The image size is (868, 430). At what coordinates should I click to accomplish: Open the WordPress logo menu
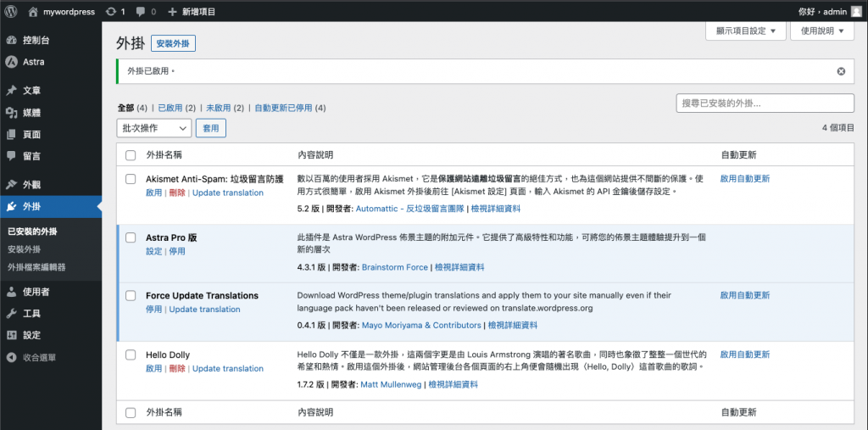coord(11,11)
